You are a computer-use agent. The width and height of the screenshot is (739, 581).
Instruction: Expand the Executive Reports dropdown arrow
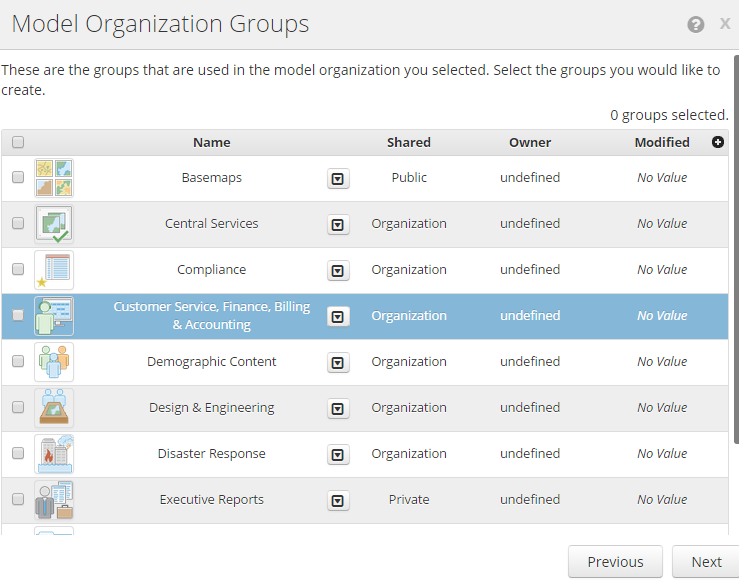pos(338,501)
